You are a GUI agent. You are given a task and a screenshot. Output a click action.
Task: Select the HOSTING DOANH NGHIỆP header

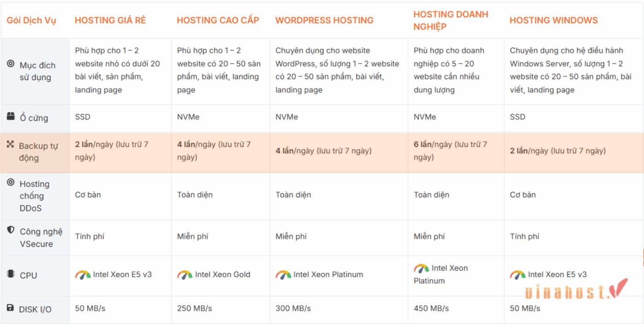point(450,20)
